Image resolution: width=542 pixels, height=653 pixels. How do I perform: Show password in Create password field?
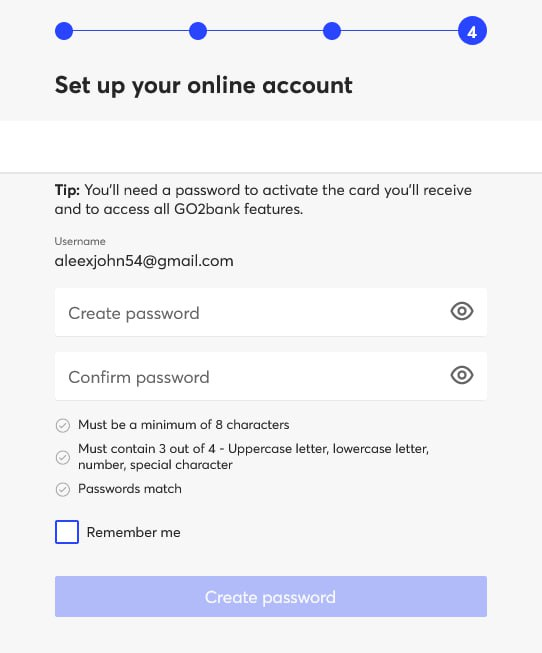462,312
